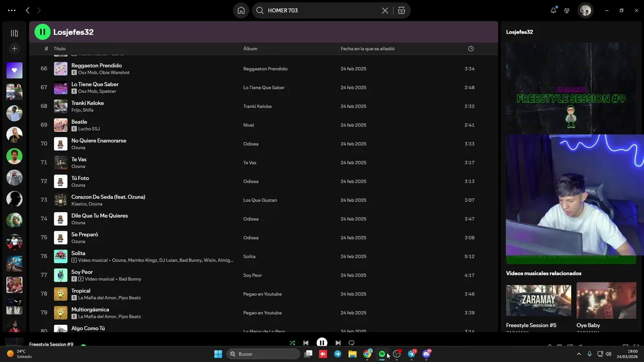Open Pegao en Youtube album for Multiorgásmica
Image resolution: width=644 pixels, height=362 pixels.
pyautogui.click(x=262, y=313)
